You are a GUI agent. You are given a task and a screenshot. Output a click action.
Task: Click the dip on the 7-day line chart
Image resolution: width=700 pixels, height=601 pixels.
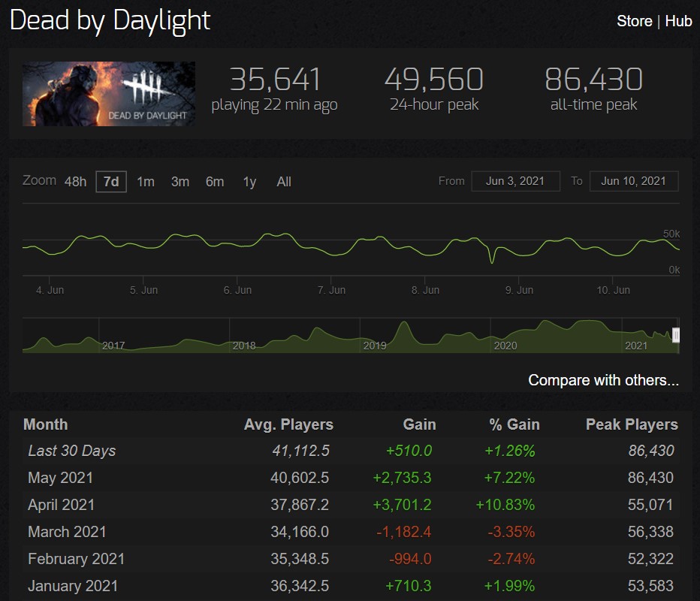click(x=492, y=260)
